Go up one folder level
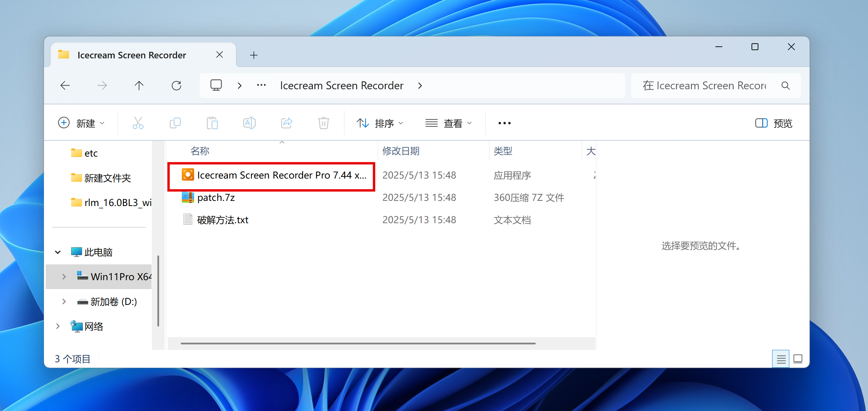868x411 pixels. [139, 85]
